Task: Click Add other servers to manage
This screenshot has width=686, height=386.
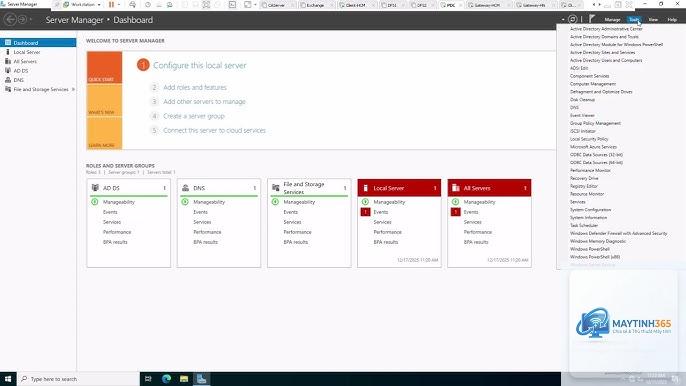Action: [x=204, y=102]
